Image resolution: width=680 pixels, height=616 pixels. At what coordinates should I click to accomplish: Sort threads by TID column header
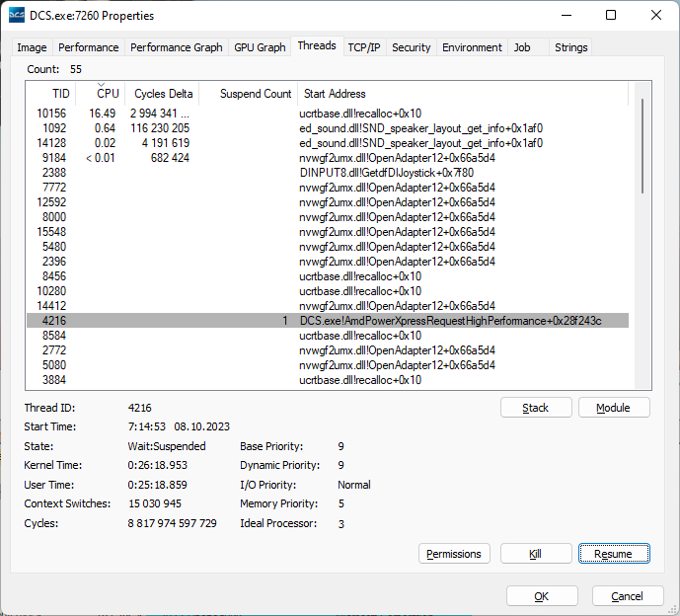pos(51,94)
